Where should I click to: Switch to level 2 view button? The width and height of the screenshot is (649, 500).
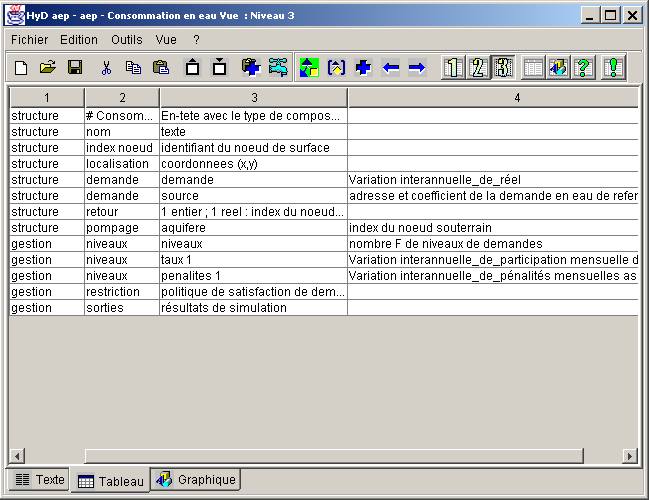478,67
